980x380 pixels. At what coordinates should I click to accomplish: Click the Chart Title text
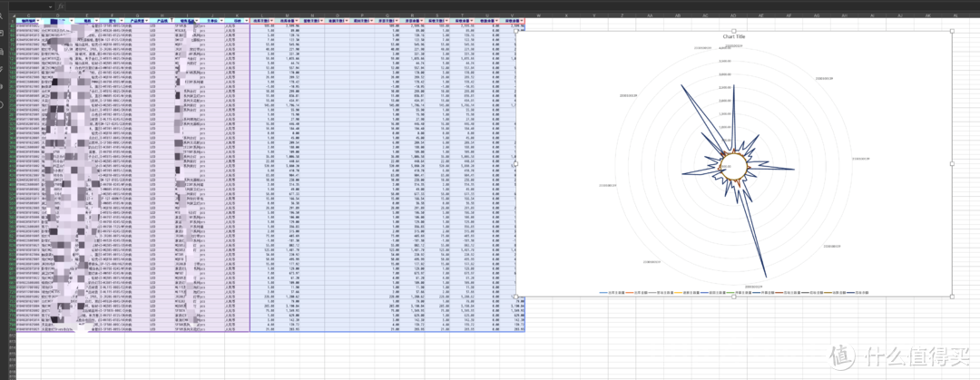pos(734,37)
